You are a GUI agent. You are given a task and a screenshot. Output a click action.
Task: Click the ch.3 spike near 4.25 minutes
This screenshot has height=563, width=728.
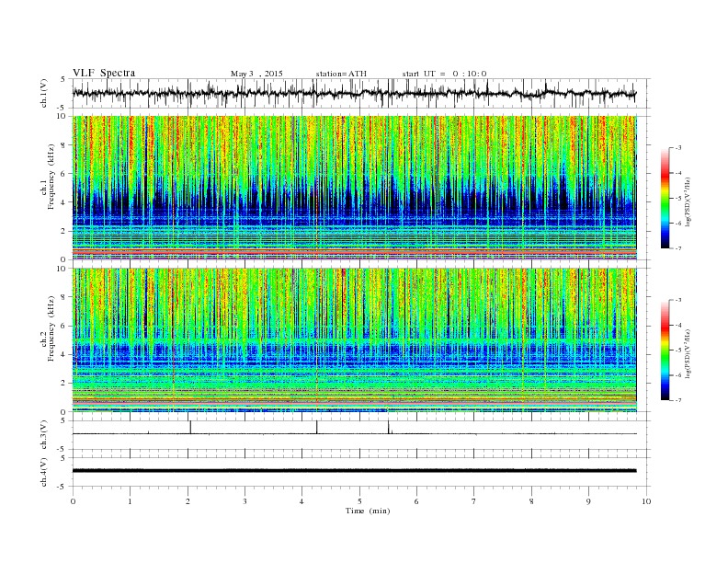(x=316, y=428)
